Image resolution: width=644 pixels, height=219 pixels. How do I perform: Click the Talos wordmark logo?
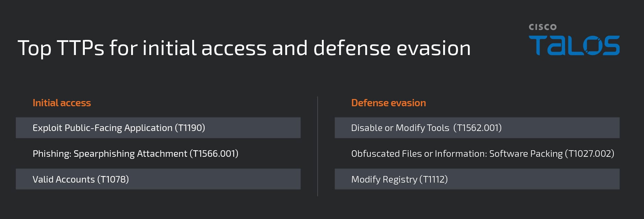574,45
